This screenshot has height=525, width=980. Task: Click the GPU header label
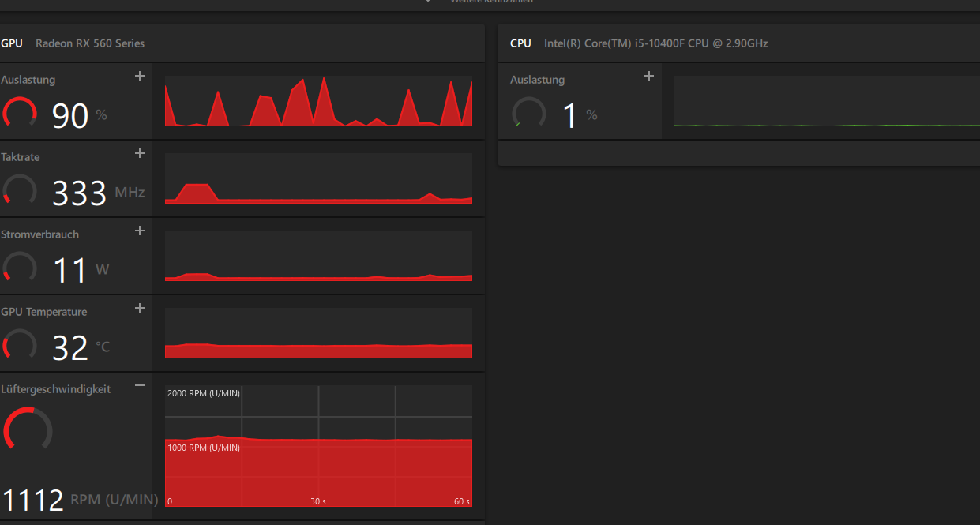(12, 43)
